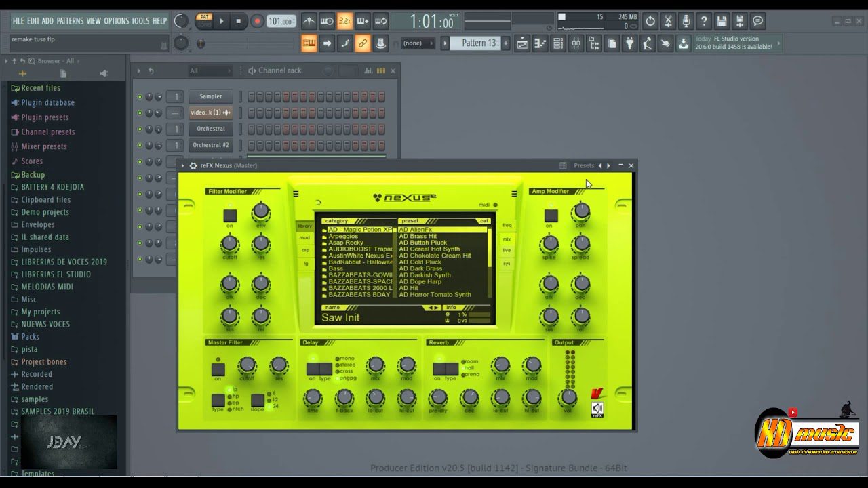Open Nexus window options arrow menu

182,165
